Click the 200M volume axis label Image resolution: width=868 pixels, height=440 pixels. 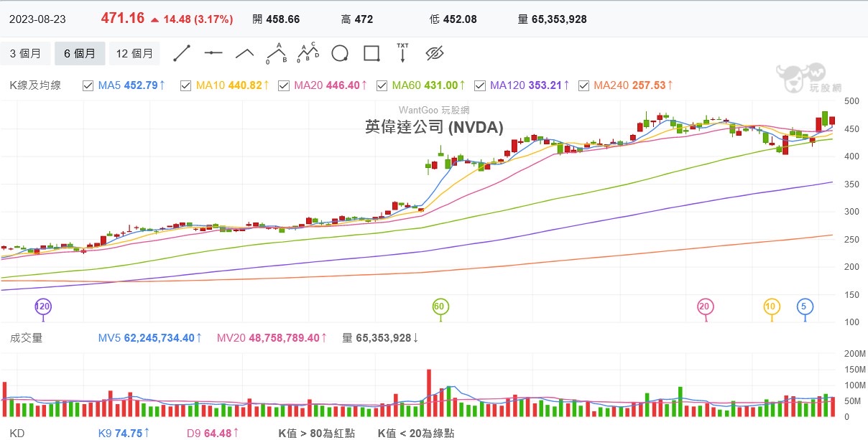856,354
